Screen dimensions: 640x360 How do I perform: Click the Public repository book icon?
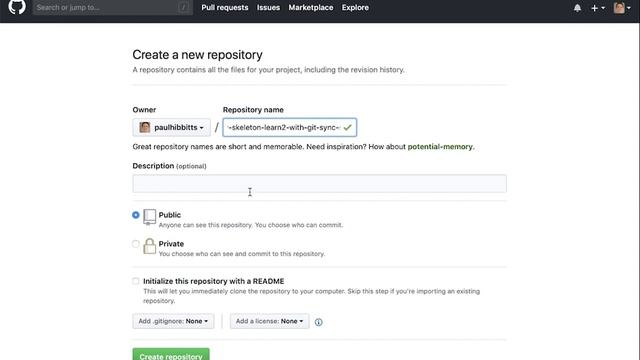pyautogui.click(x=149, y=217)
